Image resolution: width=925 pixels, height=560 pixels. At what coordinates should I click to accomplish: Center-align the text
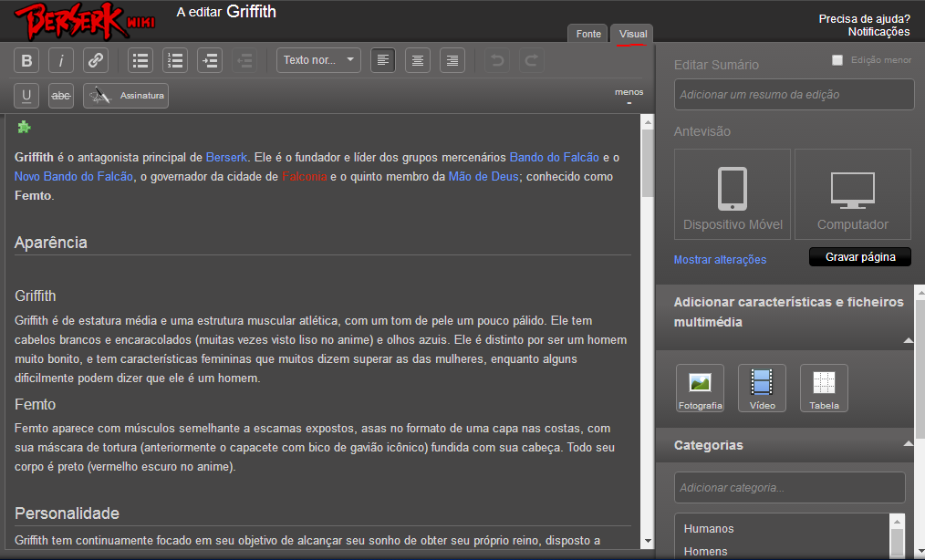coord(418,60)
